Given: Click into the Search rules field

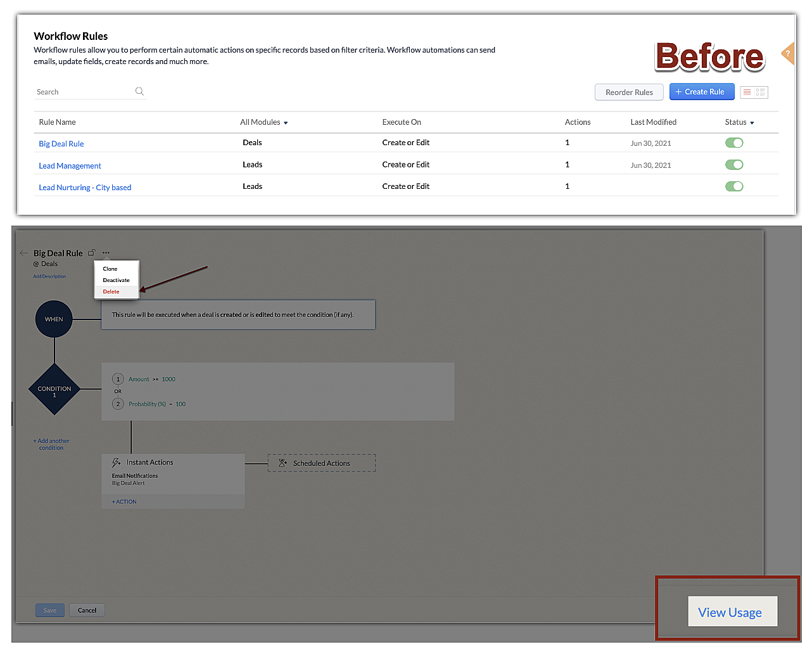Looking at the screenshot, I should pyautogui.click(x=82, y=93).
